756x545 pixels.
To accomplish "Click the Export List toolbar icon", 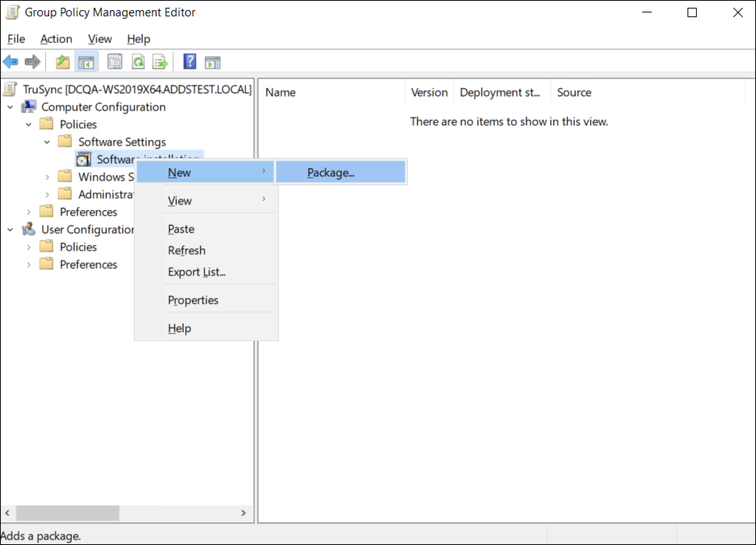I will (160, 62).
